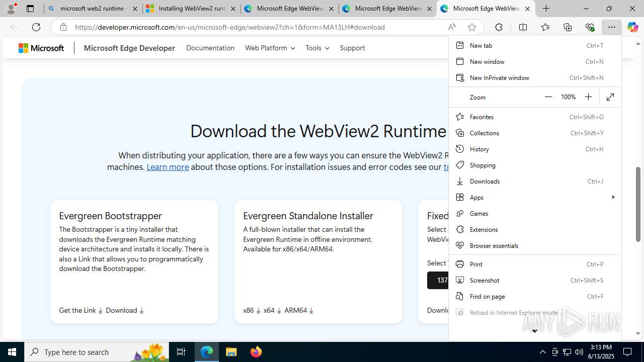Expand the Apps submenu
This screenshot has height=362, width=644.
point(535,197)
